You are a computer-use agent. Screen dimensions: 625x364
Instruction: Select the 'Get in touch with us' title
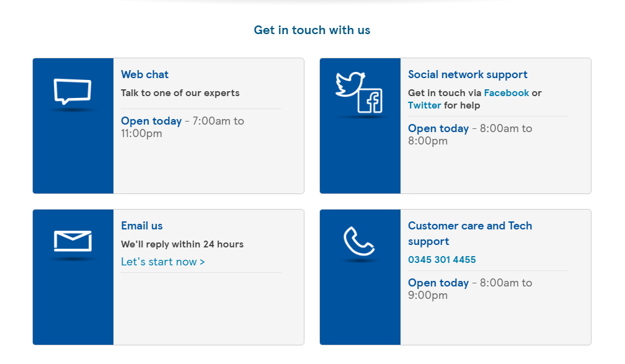tap(312, 30)
